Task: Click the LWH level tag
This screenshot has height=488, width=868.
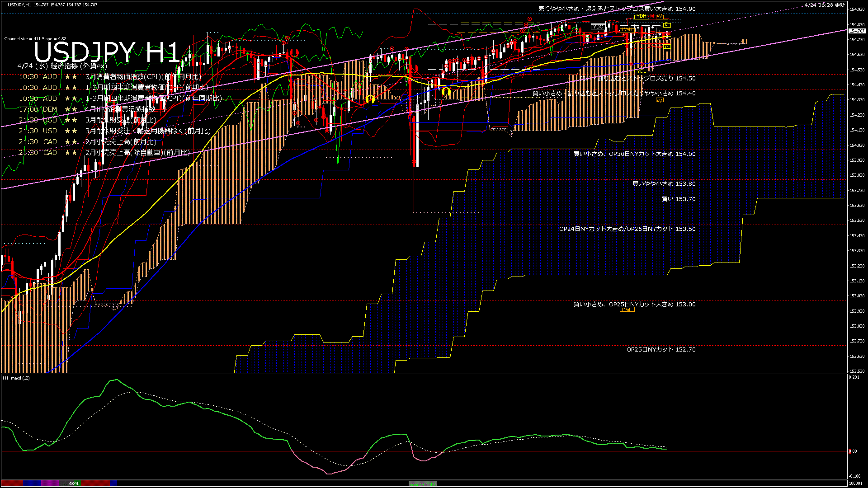Action: pyautogui.click(x=626, y=30)
